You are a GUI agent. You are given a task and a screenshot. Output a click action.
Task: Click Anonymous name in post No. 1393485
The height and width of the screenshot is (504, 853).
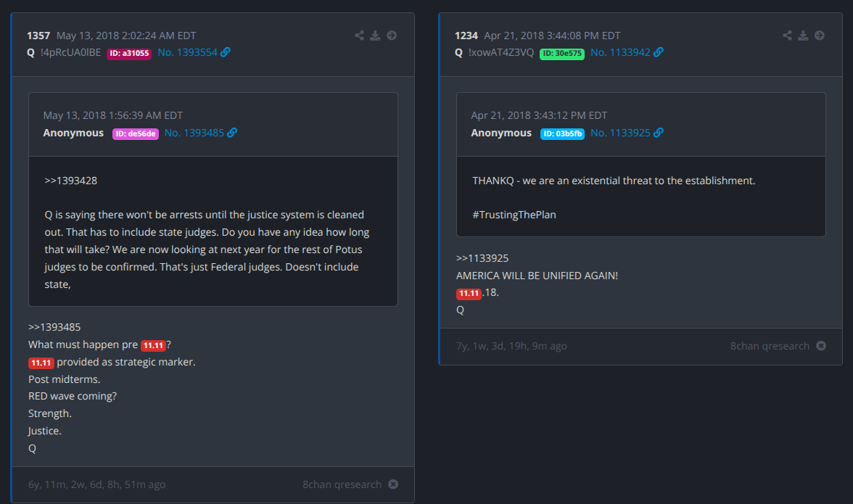(73, 133)
